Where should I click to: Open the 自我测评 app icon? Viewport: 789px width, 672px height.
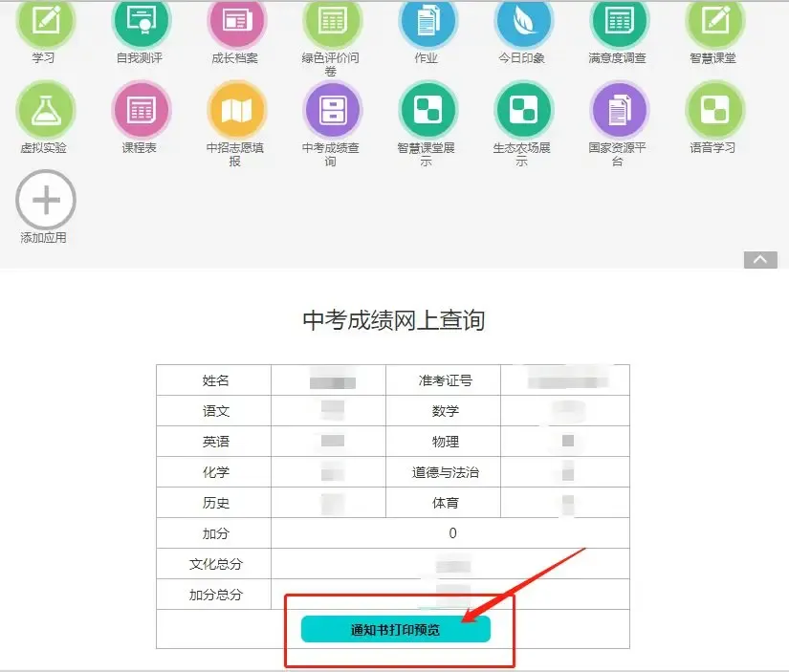pos(142,21)
